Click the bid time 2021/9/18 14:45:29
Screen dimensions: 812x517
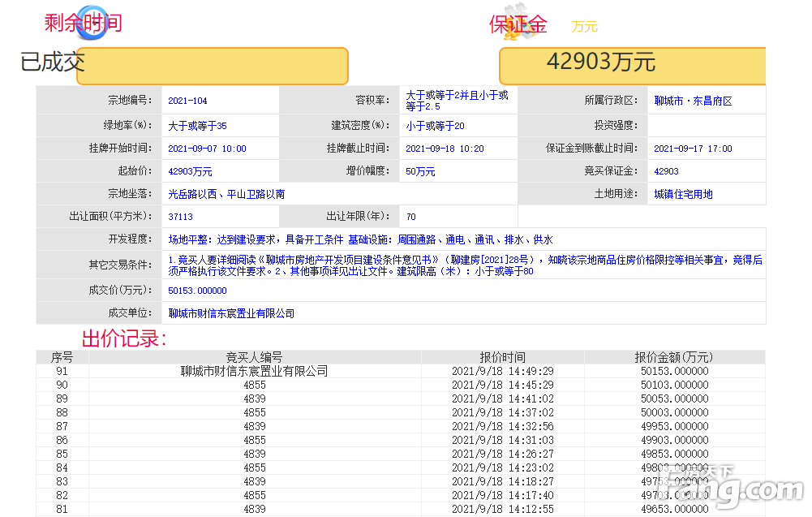pos(502,385)
